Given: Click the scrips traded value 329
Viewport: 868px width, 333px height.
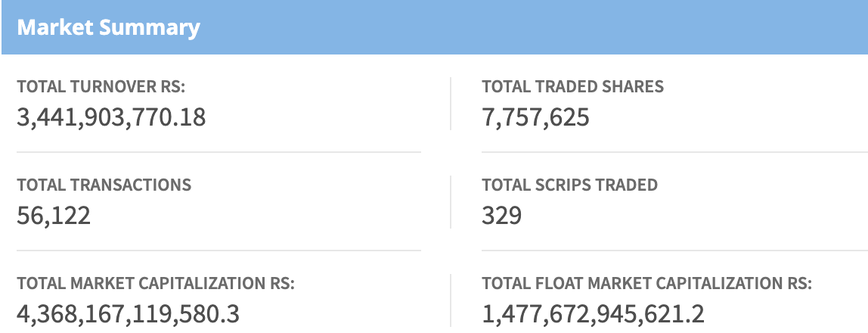Looking at the screenshot, I should [x=501, y=216].
